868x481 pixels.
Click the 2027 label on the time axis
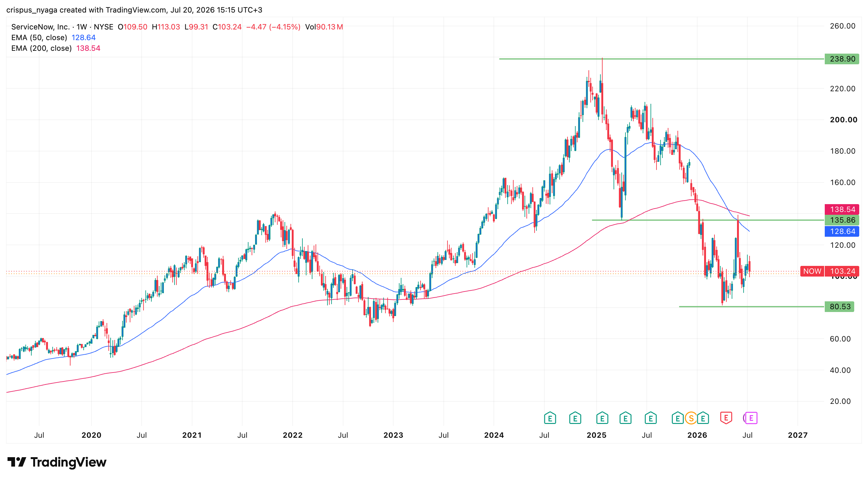click(797, 435)
